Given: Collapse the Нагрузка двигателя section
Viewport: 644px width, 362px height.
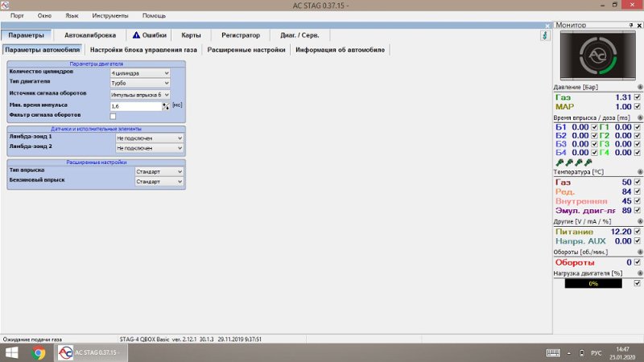Looking at the screenshot, I should coord(640,273).
